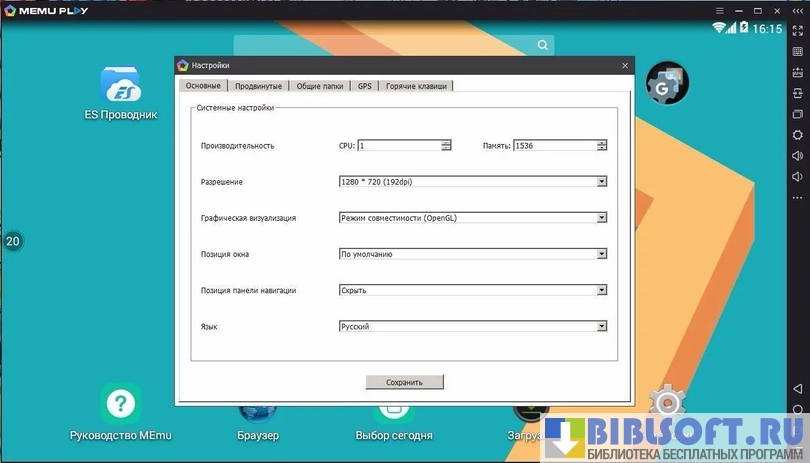This screenshot has height=463, width=810.
Task: Switch to the Продвинутые tab
Action: [258, 86]
